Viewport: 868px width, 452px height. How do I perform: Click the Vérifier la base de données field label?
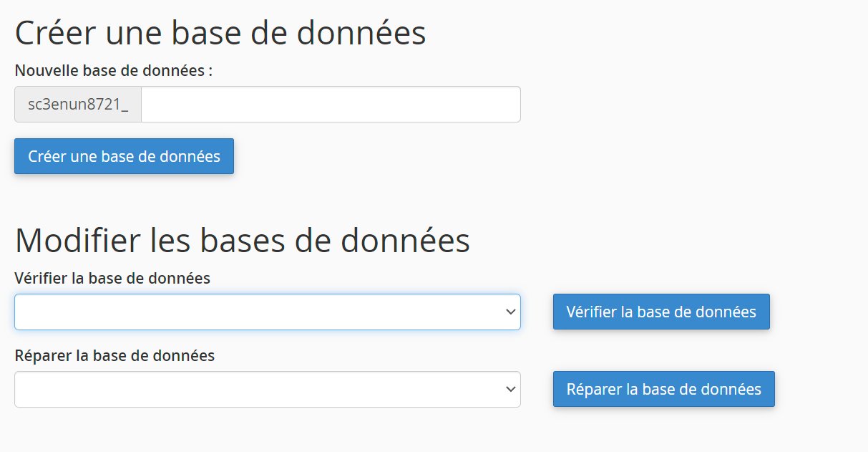[x=112, y=278]
